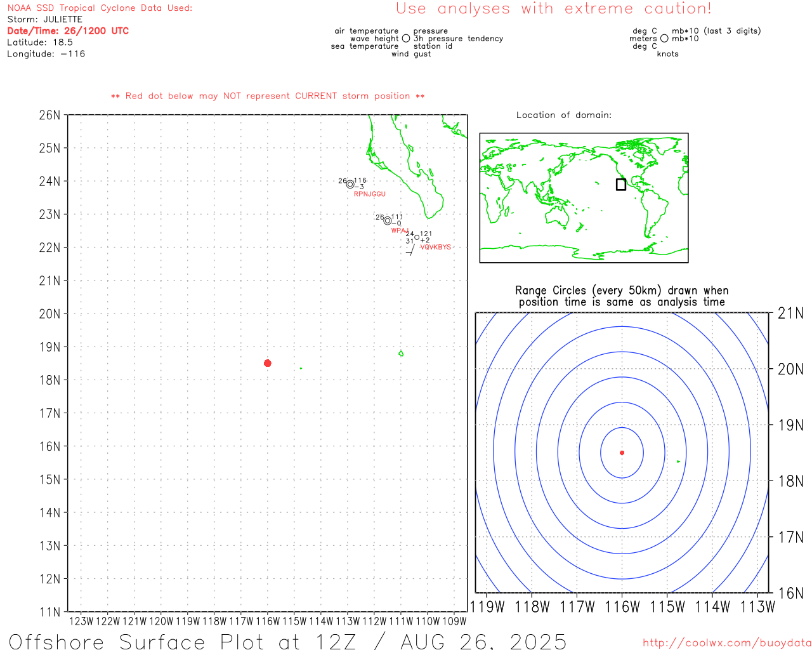Click the 109W longitude axis label
812x650 pixels.
454,621
